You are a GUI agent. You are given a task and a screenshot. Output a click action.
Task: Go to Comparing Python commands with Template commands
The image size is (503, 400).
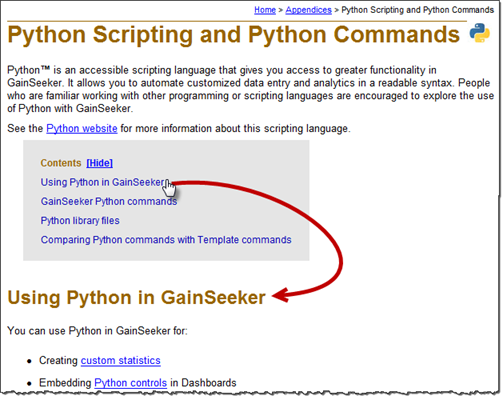pyautogui.click(x=166, y=240)
